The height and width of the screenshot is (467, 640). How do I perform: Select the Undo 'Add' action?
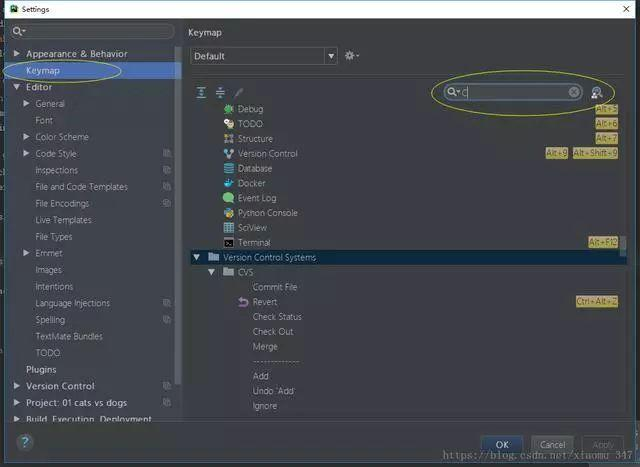point(273,391)
